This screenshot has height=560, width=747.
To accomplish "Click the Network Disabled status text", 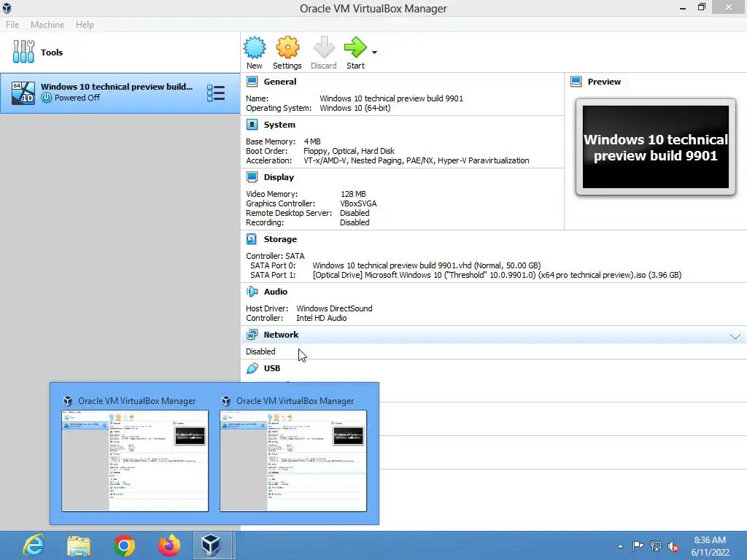I will (x=260, y=351).
